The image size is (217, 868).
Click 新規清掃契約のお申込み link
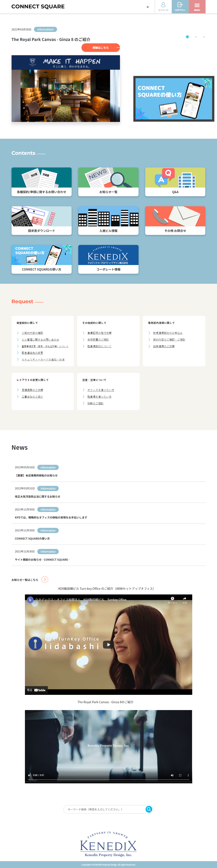click(168, 333)
